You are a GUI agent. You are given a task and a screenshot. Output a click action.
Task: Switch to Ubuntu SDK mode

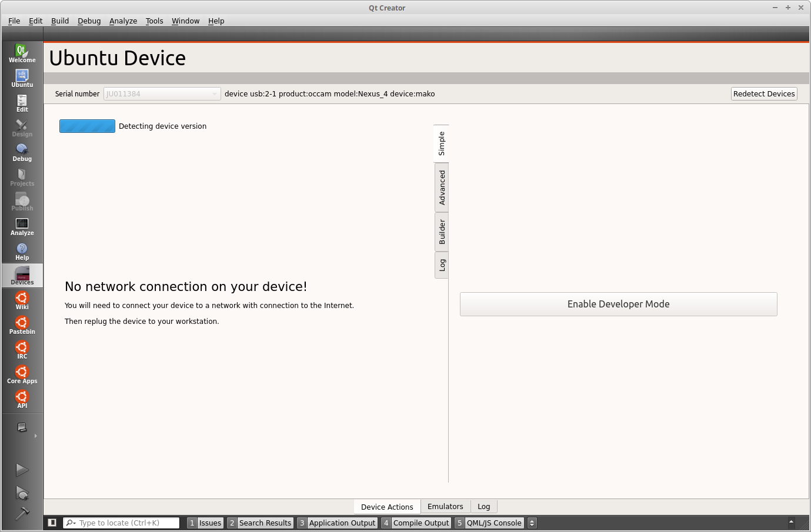point(22,78)
